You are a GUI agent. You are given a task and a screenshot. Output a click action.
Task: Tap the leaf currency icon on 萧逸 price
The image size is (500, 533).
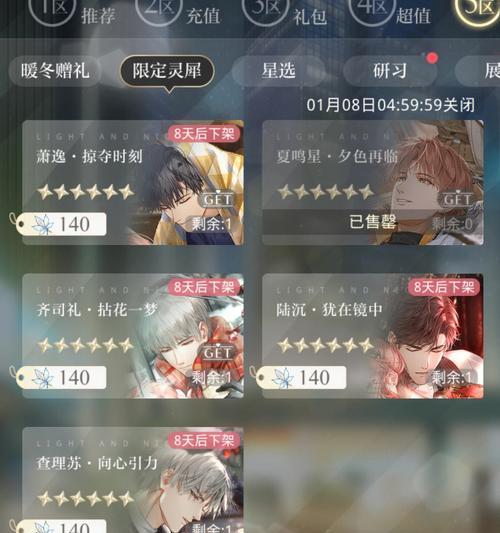[x=43, y=224]
